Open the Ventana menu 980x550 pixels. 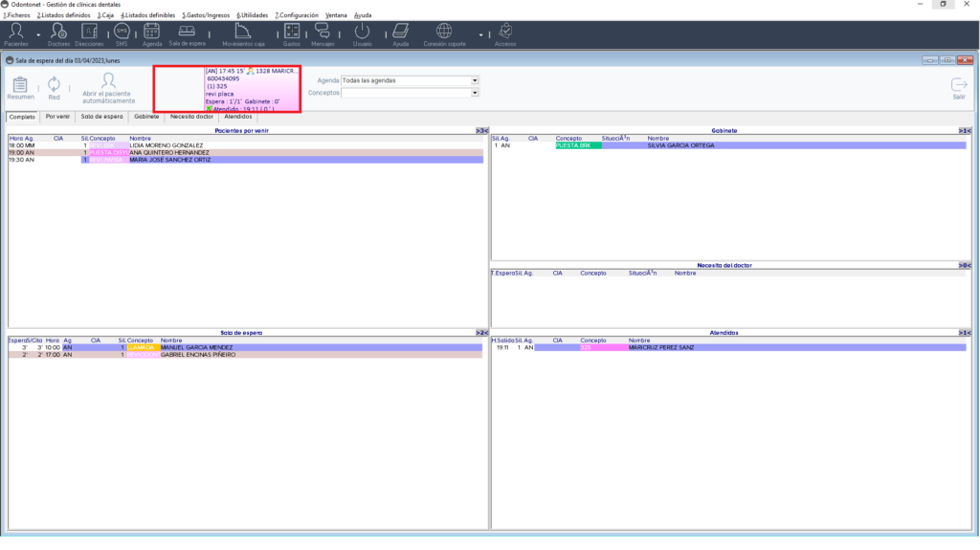(x=336, y=15)
